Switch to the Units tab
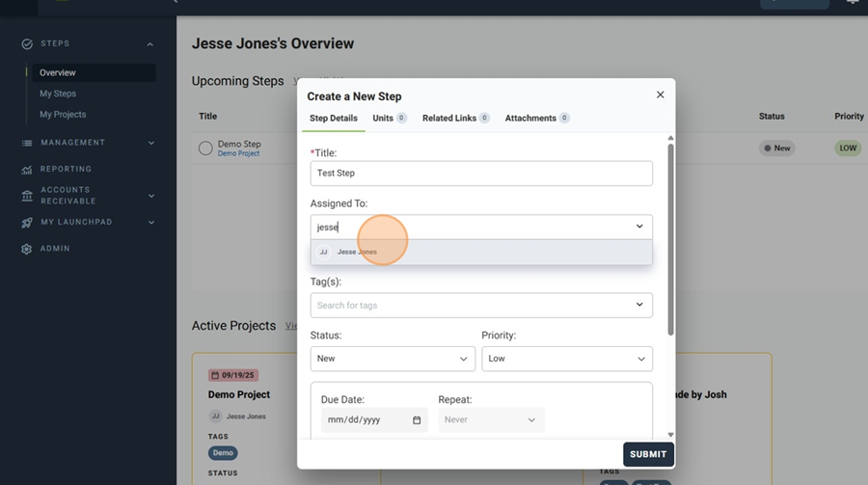Viewport: 868px width, 485px height. click(390, 118)
